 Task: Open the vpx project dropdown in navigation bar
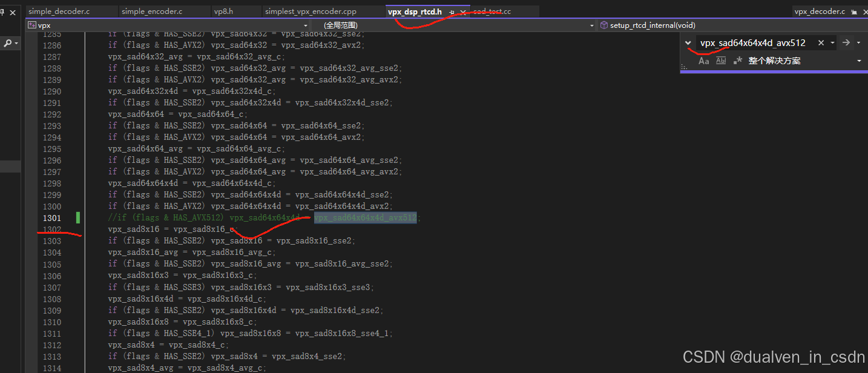306,25
